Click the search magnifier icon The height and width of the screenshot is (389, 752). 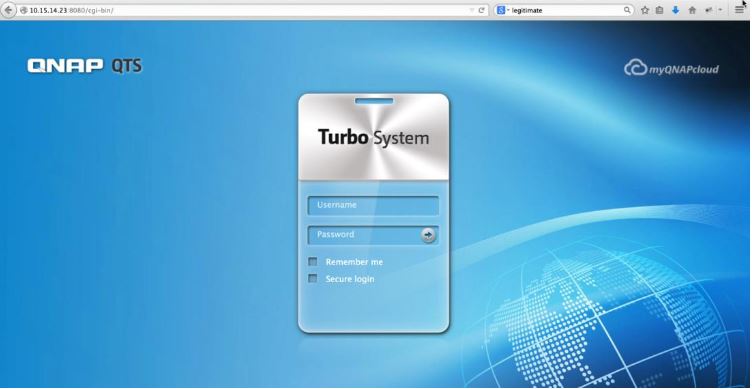(627, 10)
